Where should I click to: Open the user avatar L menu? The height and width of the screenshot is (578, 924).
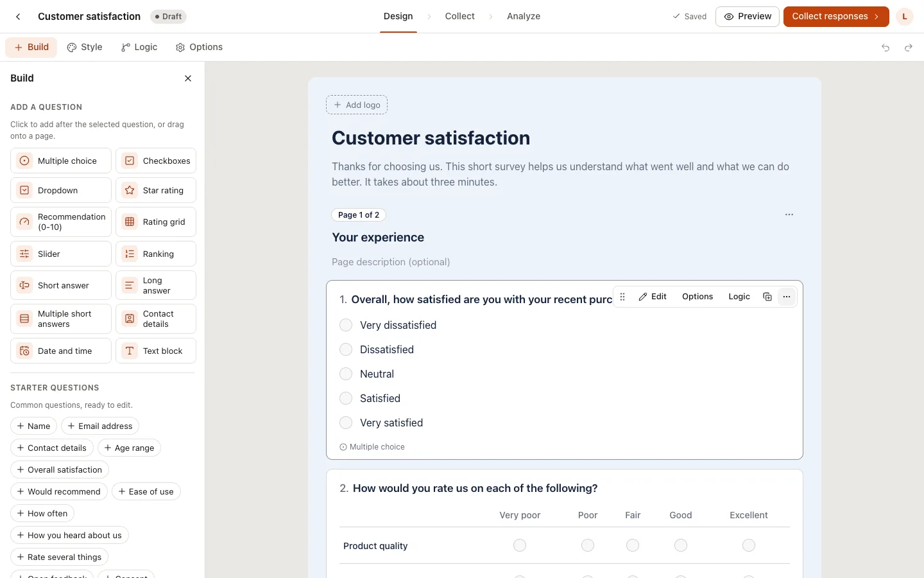click(x=905, y=17)
